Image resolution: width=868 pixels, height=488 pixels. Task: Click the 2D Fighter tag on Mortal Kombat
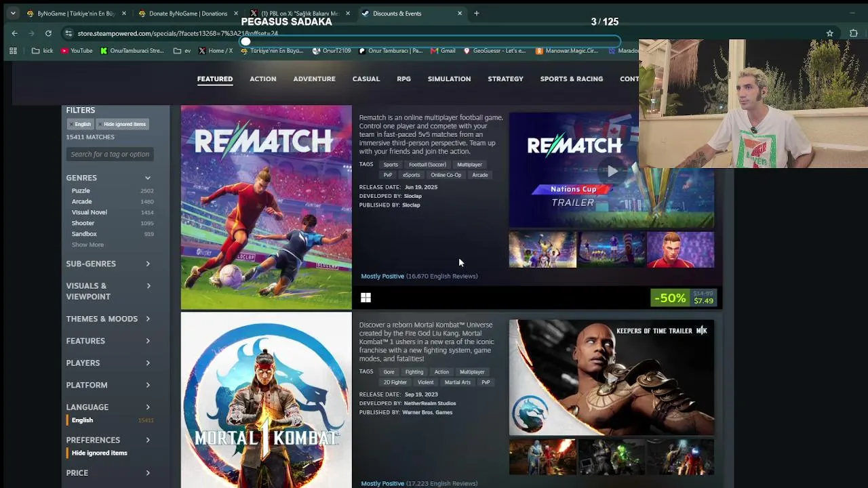tap(395, 382)
